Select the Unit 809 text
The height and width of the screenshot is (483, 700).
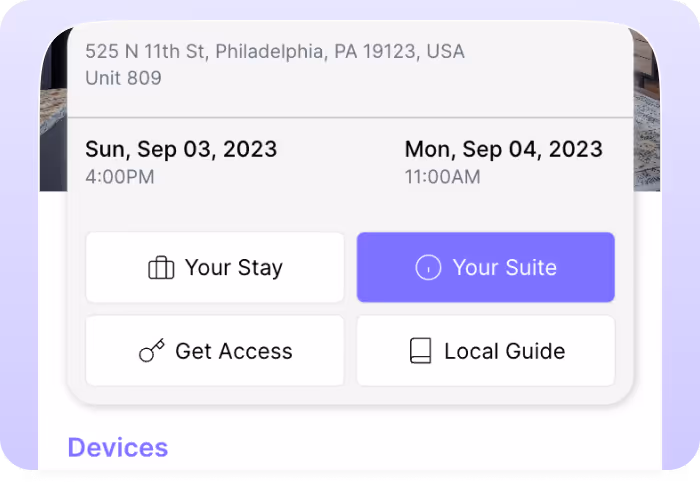pyautogui.click(x=123, y=77)
